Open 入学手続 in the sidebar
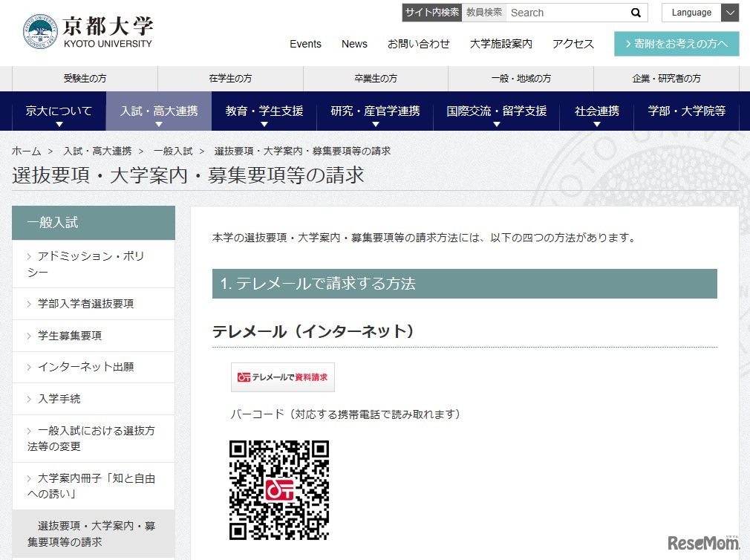 (x=94, y=399)
